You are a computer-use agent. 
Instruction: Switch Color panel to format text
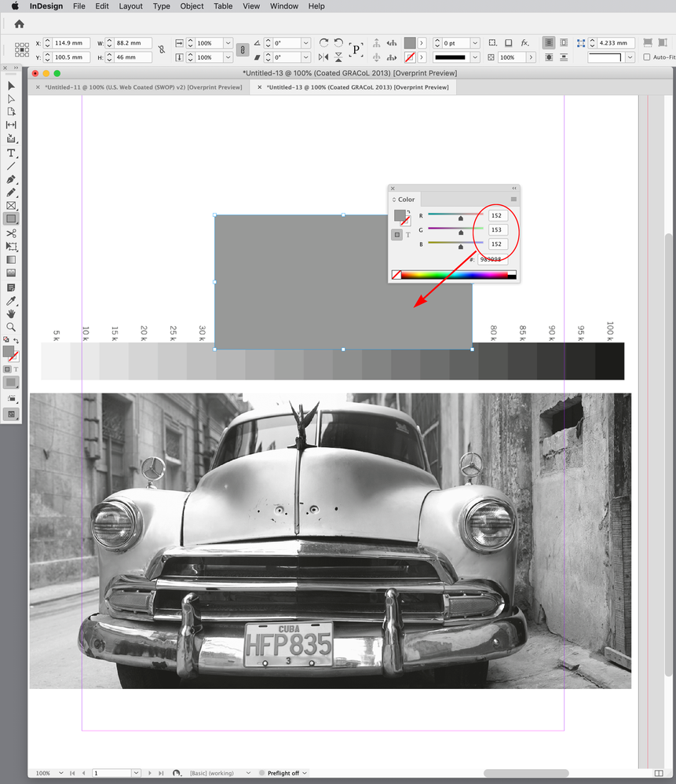pos(408,235)
